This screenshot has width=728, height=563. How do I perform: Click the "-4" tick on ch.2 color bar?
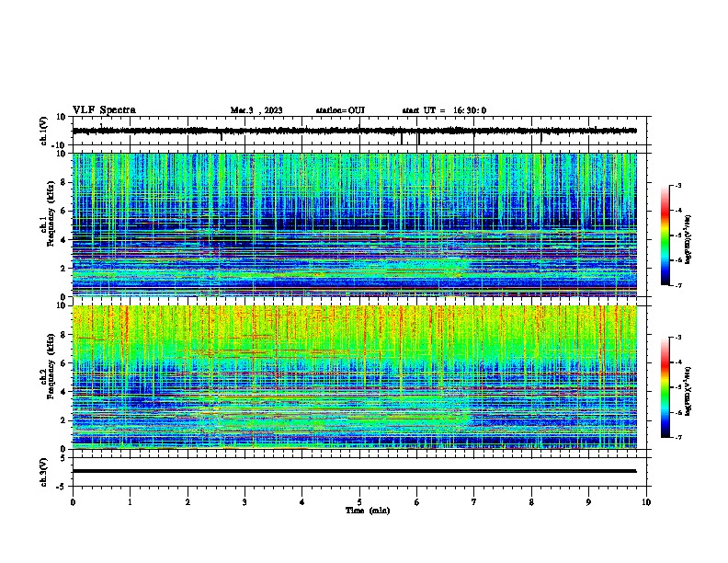point(677,362)
